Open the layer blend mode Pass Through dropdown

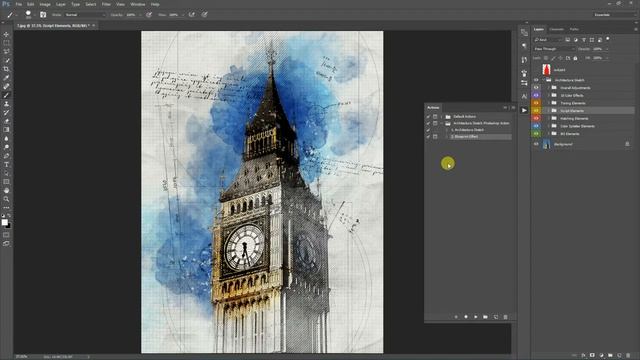click(x=554, y=49)
